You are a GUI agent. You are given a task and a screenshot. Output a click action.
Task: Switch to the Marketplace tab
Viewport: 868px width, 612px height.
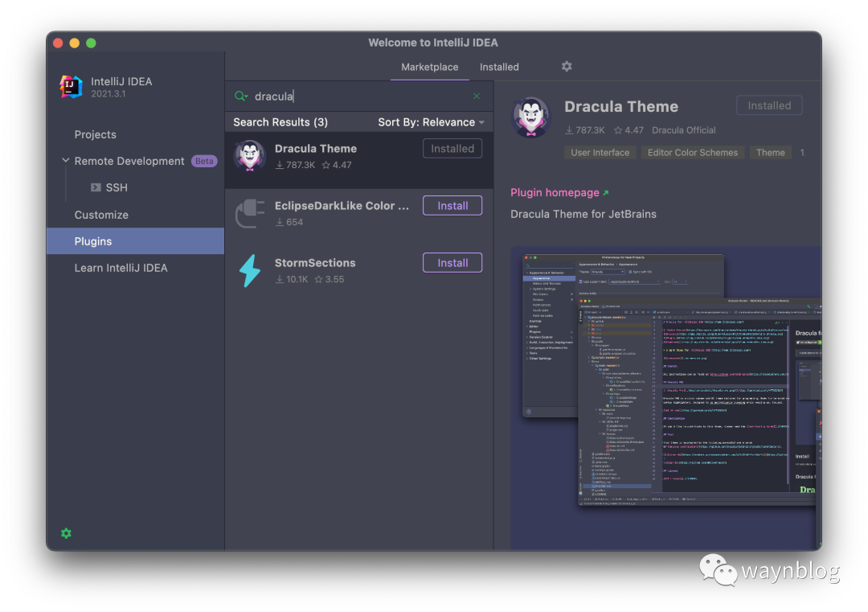tap(429, 67)
